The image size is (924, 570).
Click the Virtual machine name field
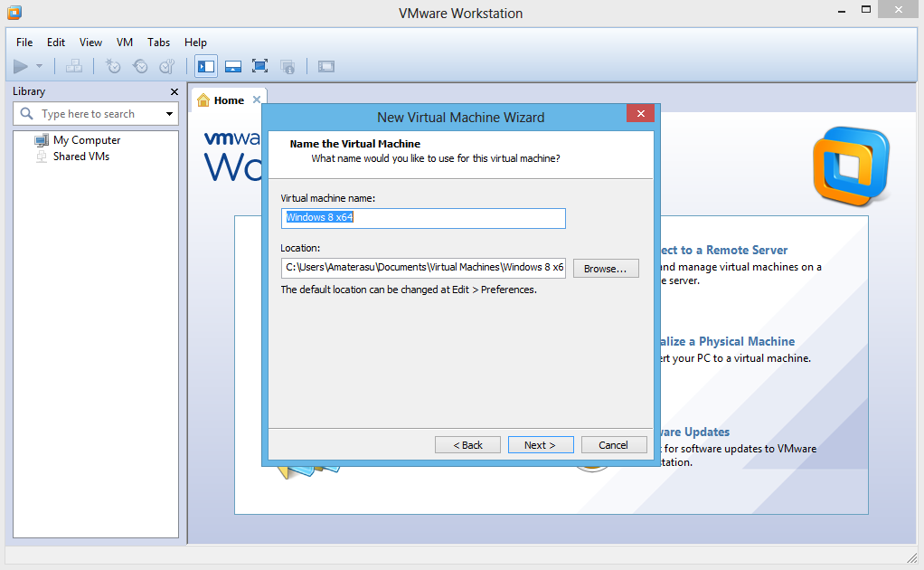(423, 218)
